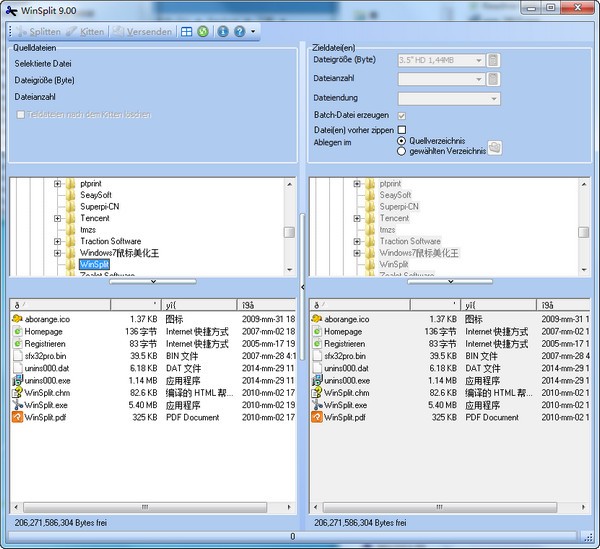The height and width of the screenshot is (549, 600).
Task: Select aborange.ico in right file list
Action: pos(347,319)
